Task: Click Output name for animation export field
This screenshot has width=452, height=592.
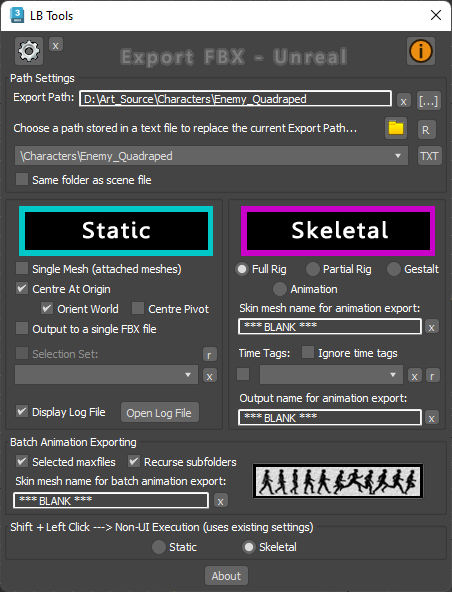Action: [330, 417]
